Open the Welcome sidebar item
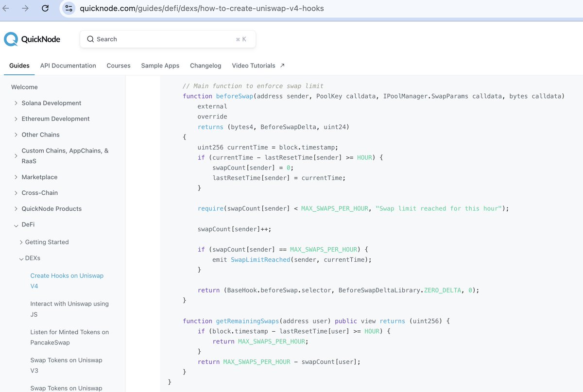Screen dimensions: 583x392 [24, 87]
